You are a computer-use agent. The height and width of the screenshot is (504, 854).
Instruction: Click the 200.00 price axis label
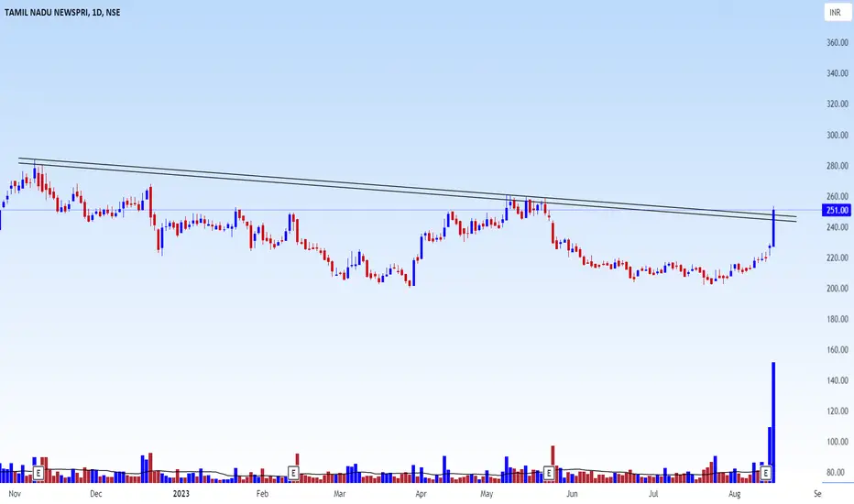tap(838, 289)
